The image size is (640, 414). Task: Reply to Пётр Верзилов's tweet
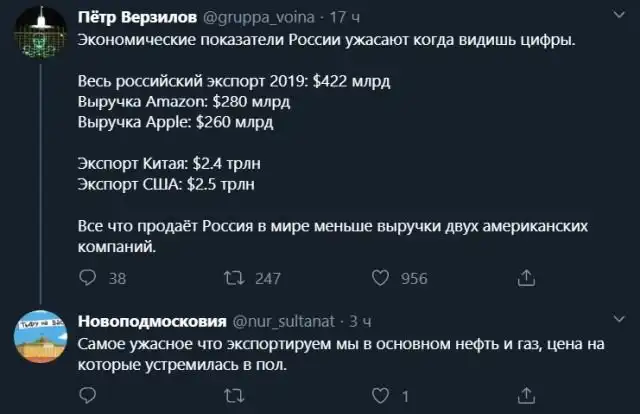86,279
